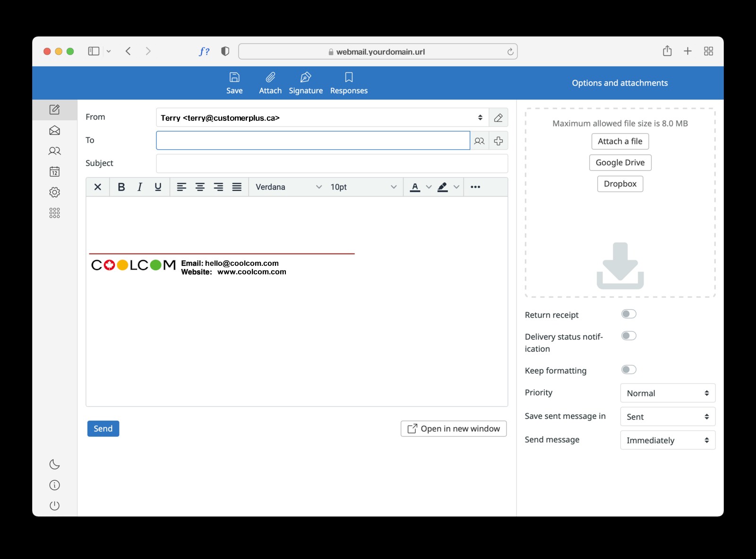
Task: Toggle bold formatting
Action: point(121,187)
